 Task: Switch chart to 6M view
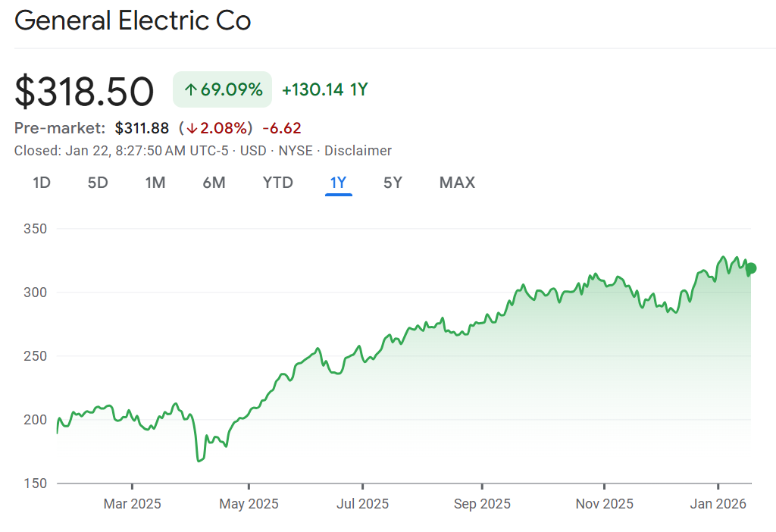pyautogui.click(x=214, y=183)
